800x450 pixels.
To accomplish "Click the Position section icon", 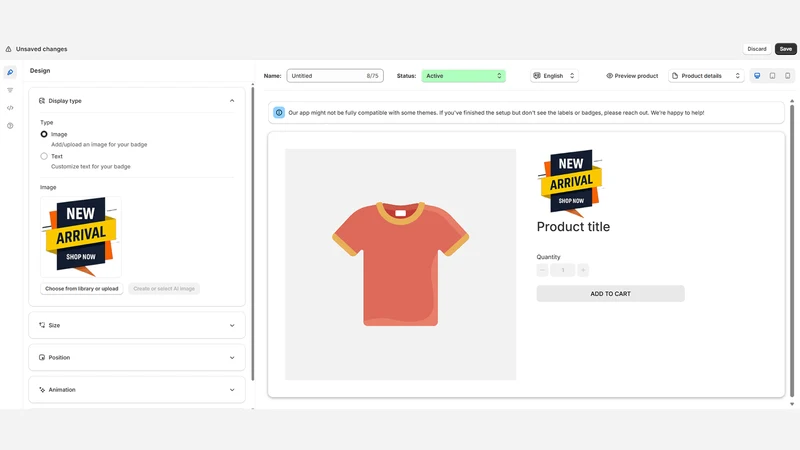I will (x=42, y=357).
